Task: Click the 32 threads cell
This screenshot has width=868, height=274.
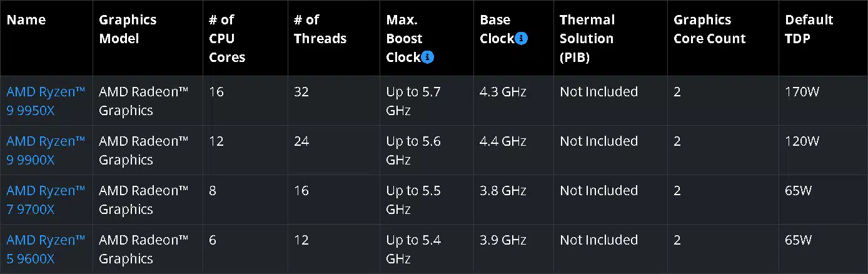Action: (x=301, y=92)
